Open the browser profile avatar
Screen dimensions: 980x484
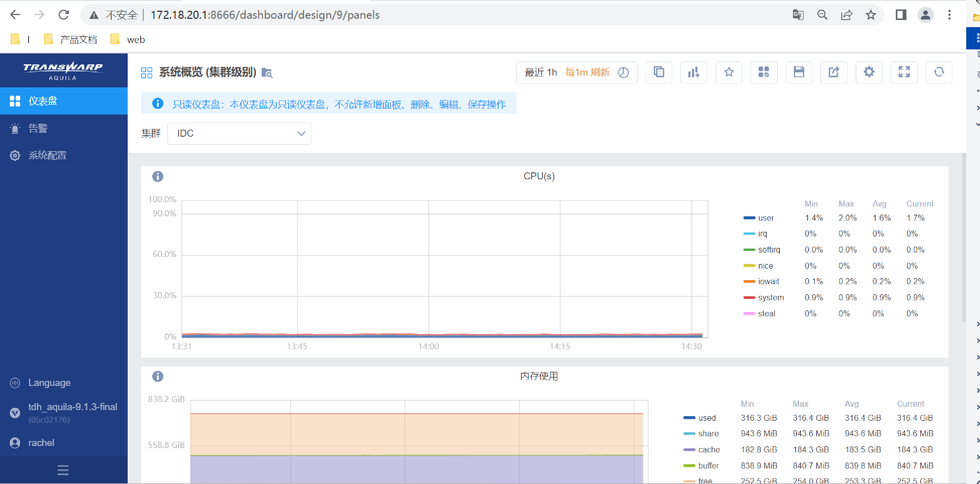(925, 15)
